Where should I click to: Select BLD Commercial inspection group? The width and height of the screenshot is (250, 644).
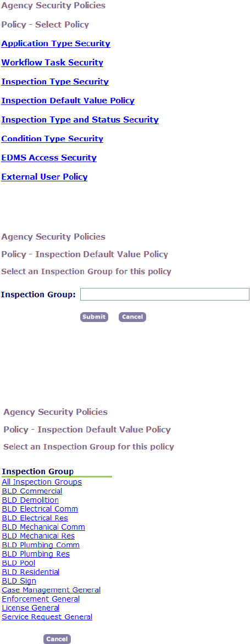32,491
